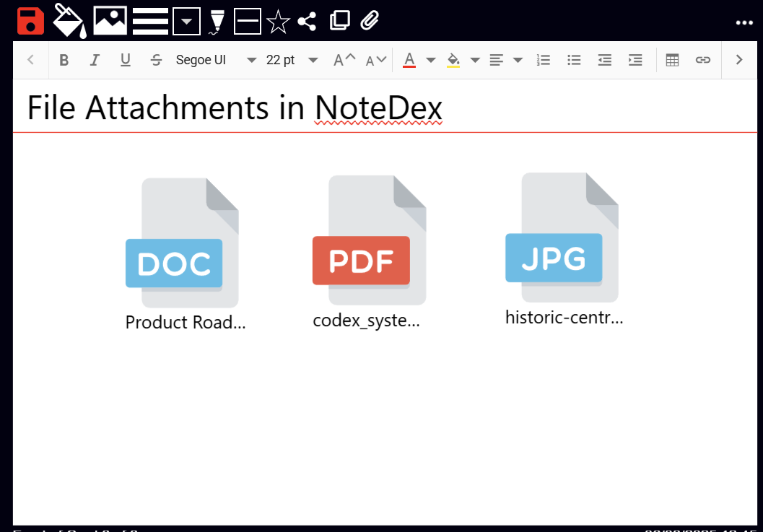
Task: Expand the font color dropdown arrow
Action: coord(431,61)
